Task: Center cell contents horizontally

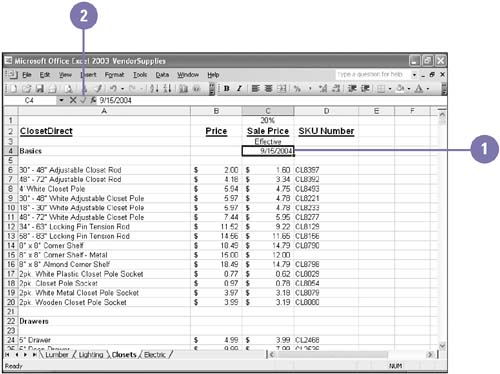Action: 269,89
